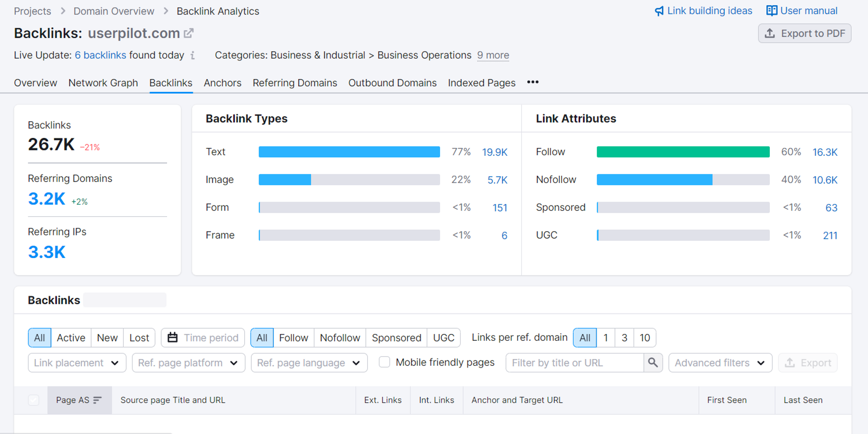Select All in links per ref. domain

pyautogui.click(x=585, y=338)
